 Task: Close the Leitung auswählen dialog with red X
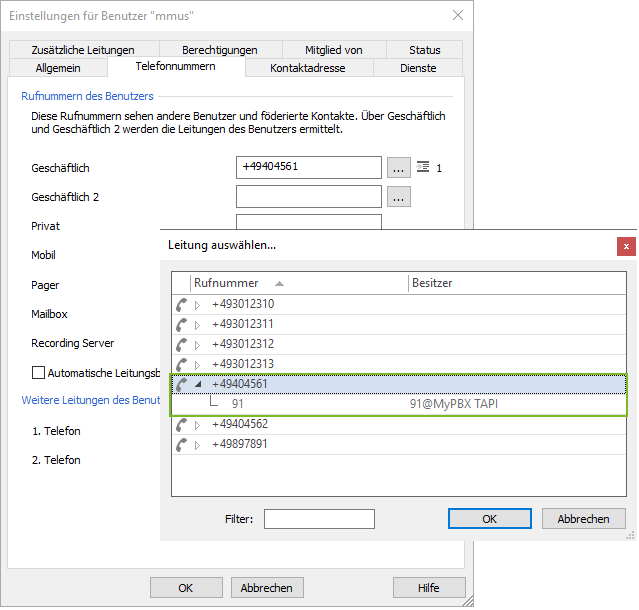pyautogui.click(x=626, y=245)
